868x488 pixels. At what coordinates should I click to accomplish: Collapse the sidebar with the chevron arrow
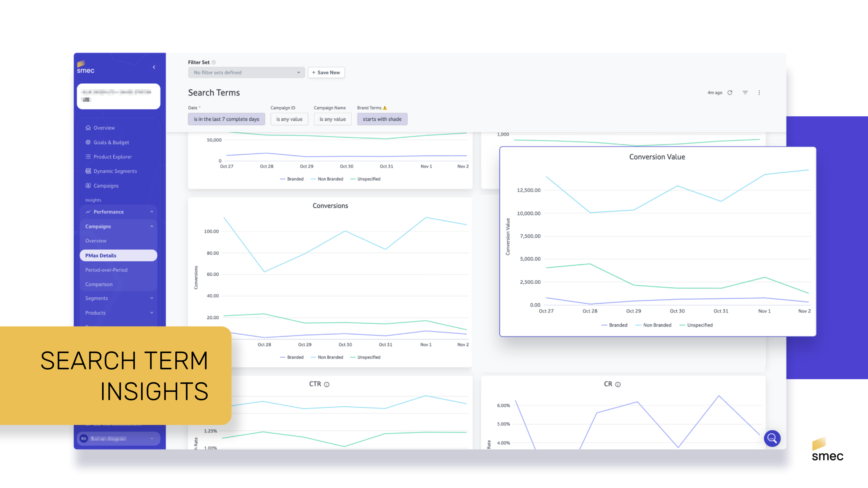pyautogui.click(x=154, y=67)
